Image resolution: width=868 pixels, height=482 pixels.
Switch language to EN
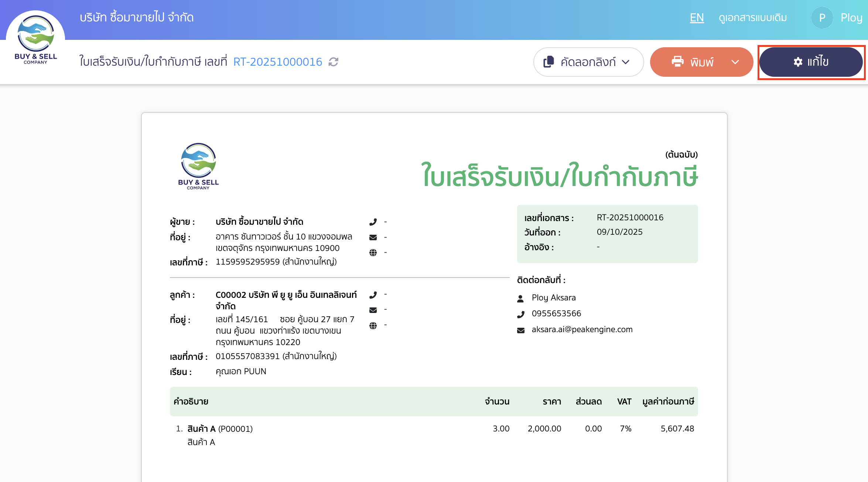pos(696,17)
